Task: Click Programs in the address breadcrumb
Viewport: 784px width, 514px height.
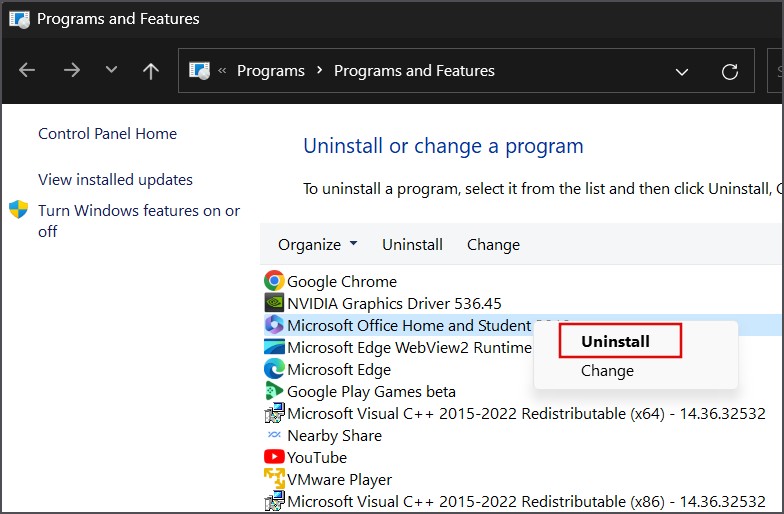Action: [271, 71]
